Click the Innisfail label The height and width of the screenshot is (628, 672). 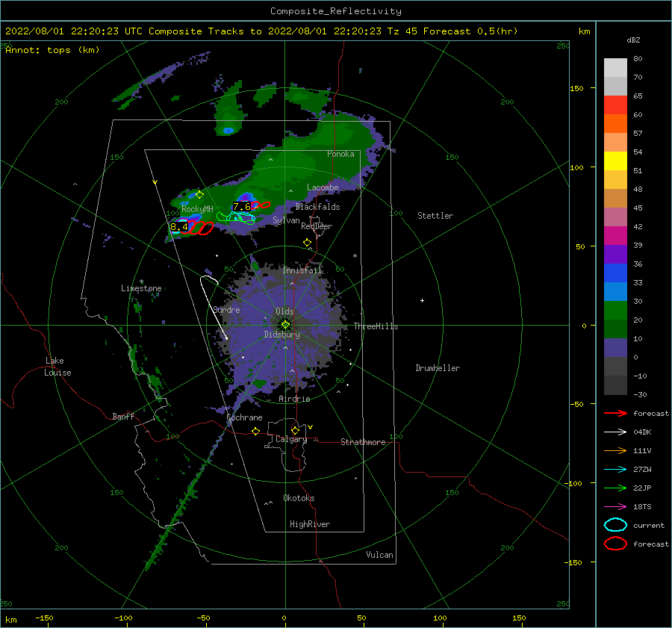pyautogui.click(x=302, y=270)
